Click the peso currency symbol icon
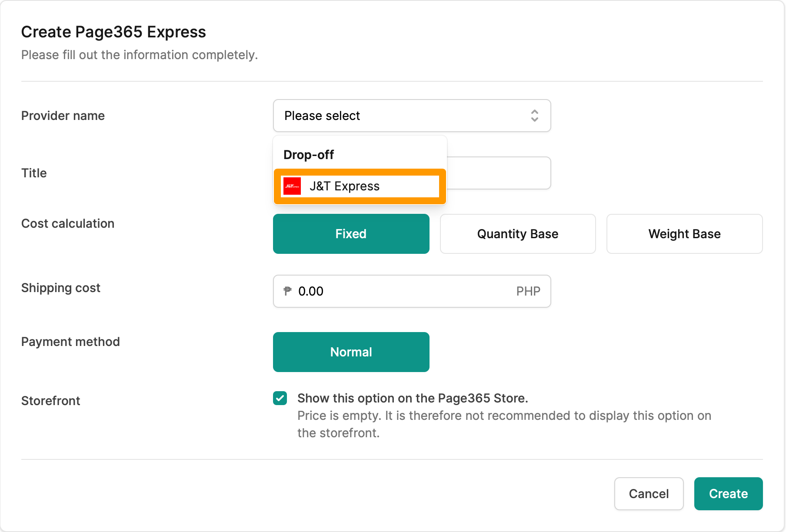786x532 pixels. tap(287, 291)
